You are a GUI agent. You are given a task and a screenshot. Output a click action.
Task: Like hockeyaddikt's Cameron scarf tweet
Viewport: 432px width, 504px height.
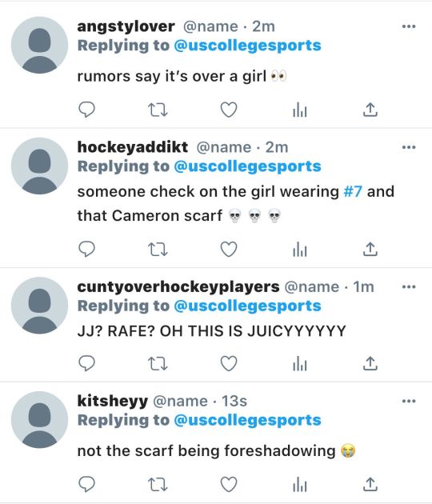click(229, 249)
